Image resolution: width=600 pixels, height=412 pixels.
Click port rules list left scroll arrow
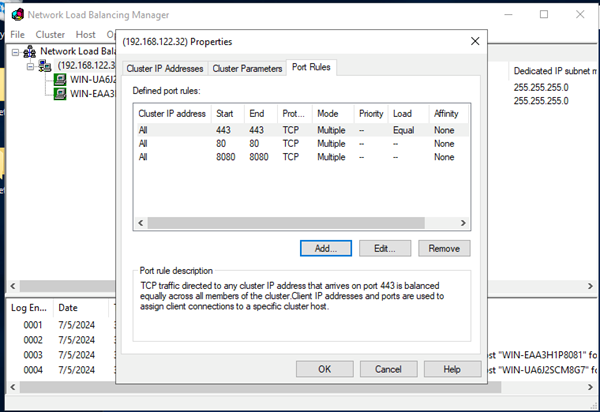[x=140, y=223]
